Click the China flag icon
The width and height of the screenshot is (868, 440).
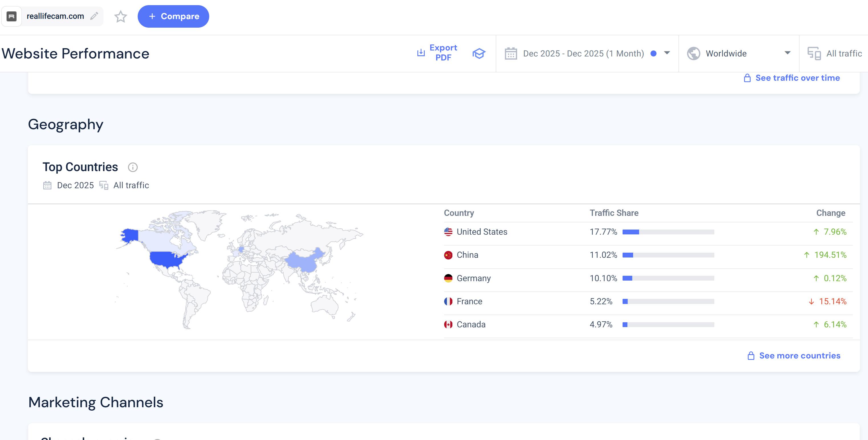coord(448,255)
